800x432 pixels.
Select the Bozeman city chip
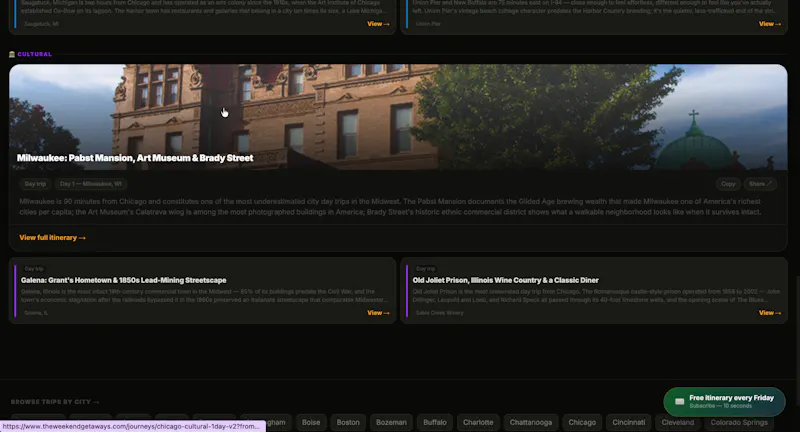391,422
